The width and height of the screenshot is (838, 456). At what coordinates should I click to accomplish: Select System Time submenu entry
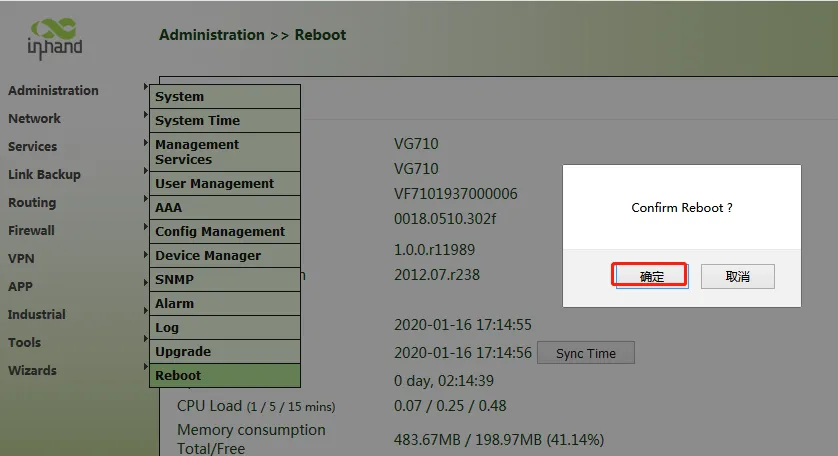[x=224, y=121]
